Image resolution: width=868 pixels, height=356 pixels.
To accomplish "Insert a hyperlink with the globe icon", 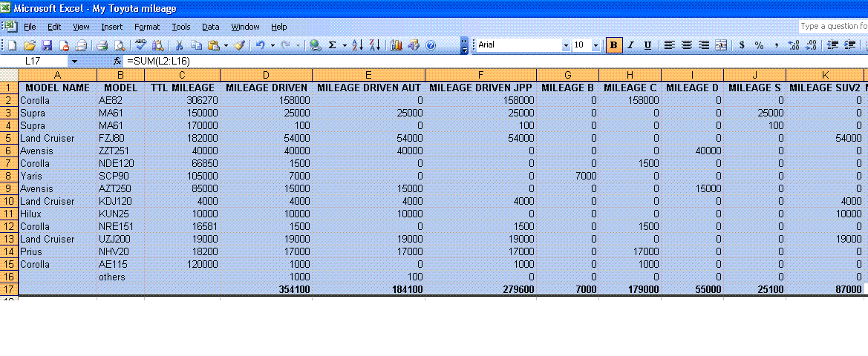I will [x=316, y=45].
